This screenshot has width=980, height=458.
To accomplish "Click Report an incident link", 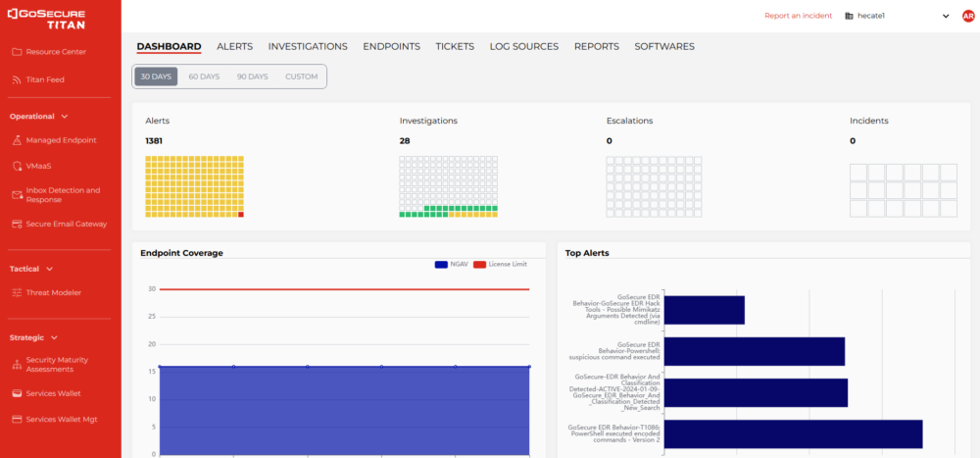I will coord(799,17).
